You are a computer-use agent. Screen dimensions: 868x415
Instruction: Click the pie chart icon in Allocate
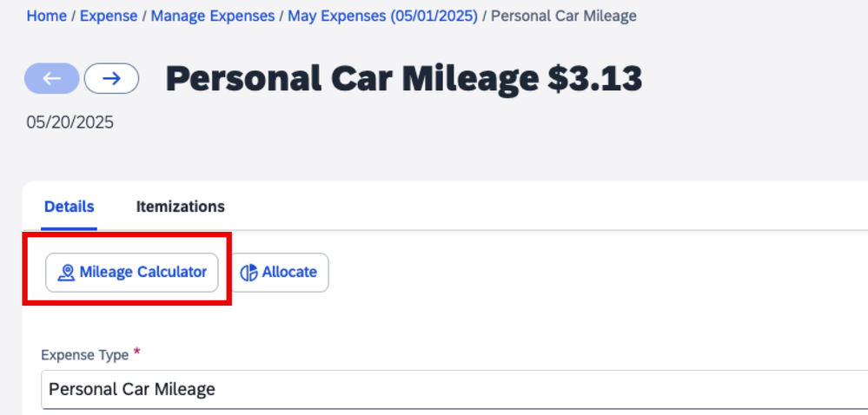[x=249, y=273]
